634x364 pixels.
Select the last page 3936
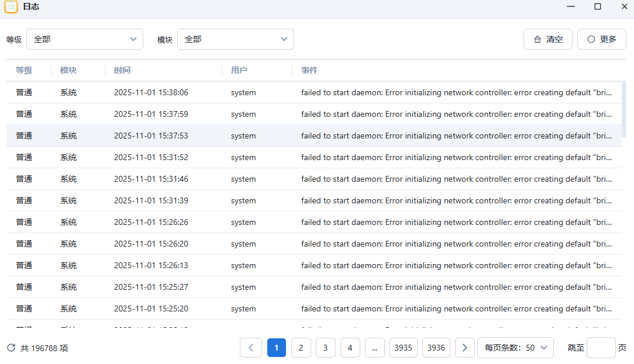click(x=436, y=347)
